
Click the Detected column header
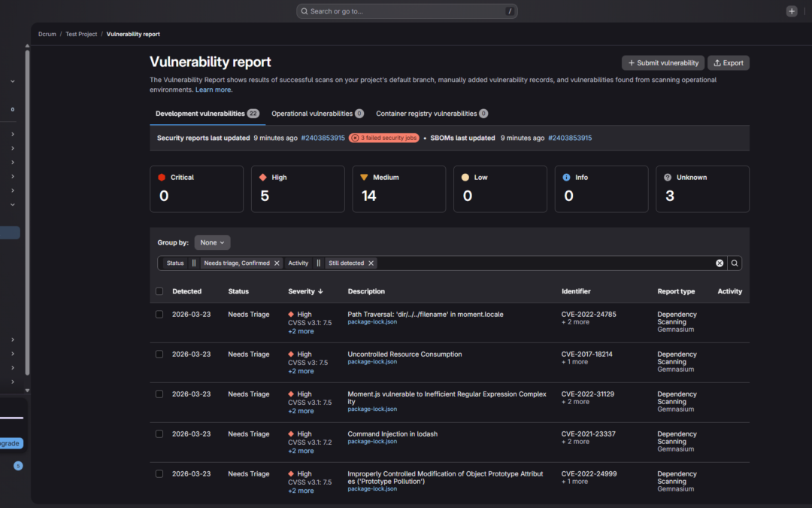click(x=187, y=292)
